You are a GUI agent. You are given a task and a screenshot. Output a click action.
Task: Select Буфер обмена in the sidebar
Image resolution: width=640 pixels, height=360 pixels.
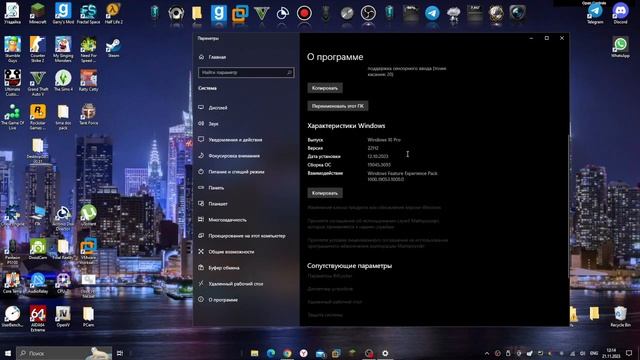[x=224, y=268]
